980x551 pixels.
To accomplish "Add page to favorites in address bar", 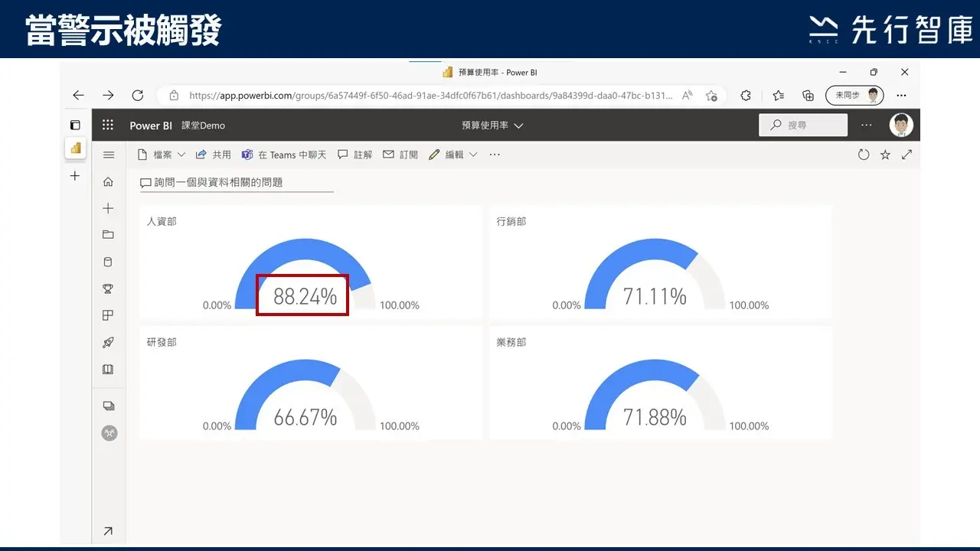I will click(711, 96).
